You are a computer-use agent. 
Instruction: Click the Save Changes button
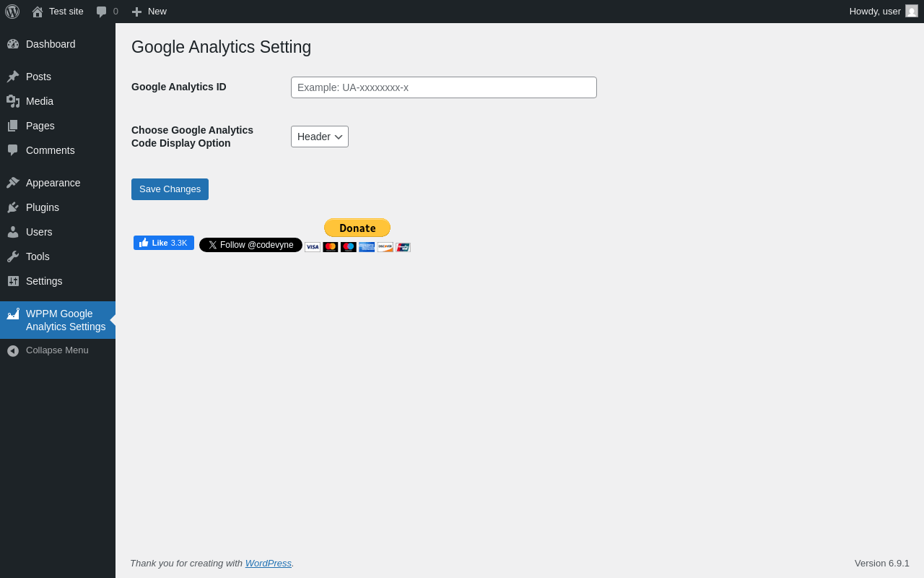(170, 189)
